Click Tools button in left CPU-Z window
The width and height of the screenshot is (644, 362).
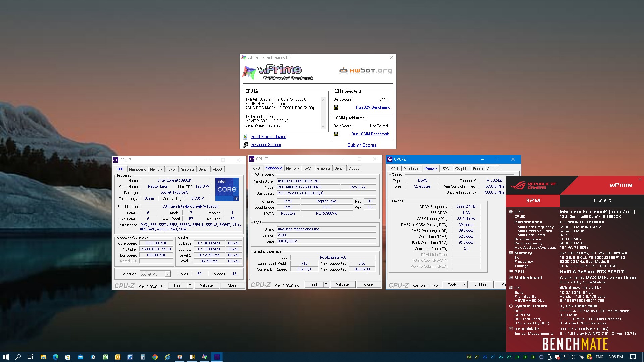(178, 285)
